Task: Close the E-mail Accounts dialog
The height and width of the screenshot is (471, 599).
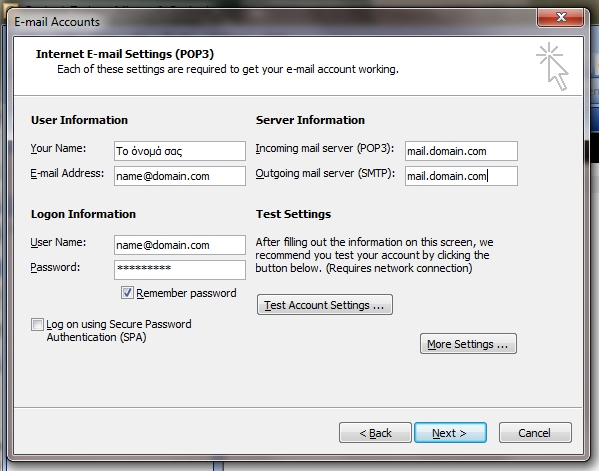Action: [560, 18]
